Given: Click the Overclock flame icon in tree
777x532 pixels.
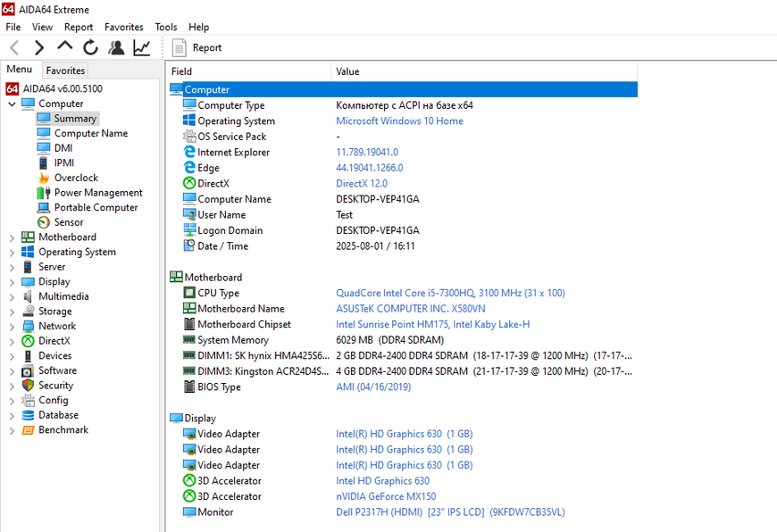Looking at the screenshot, I should point(44,178).
